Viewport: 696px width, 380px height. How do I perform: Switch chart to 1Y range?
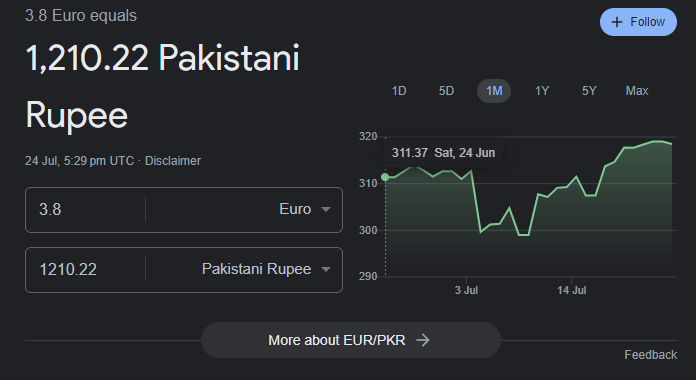542,91
